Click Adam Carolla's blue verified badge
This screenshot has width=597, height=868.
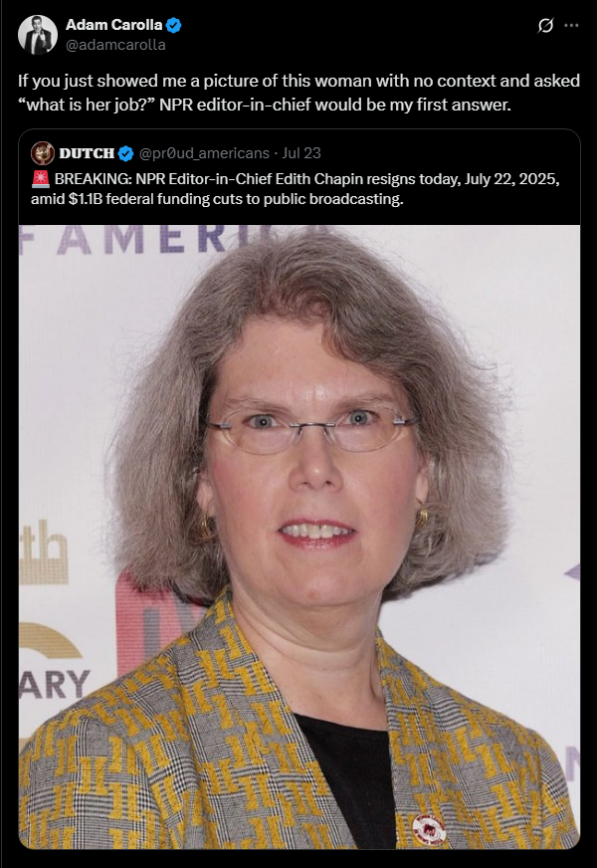(174, 25)
